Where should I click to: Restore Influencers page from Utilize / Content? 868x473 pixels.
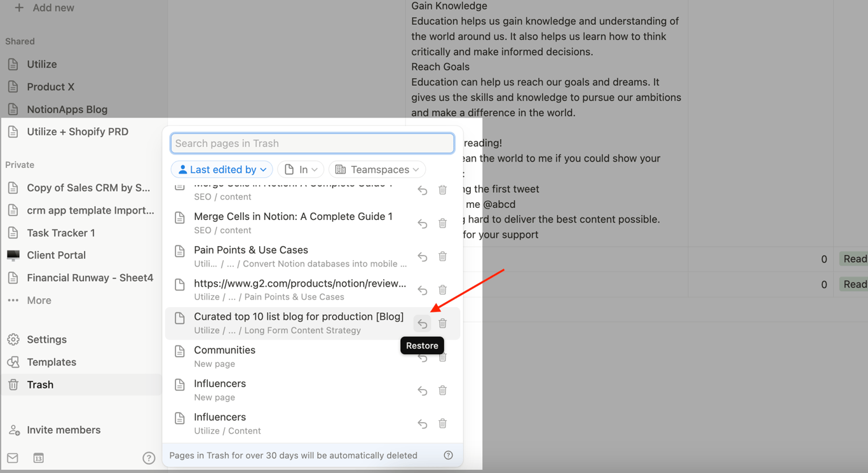423,424
